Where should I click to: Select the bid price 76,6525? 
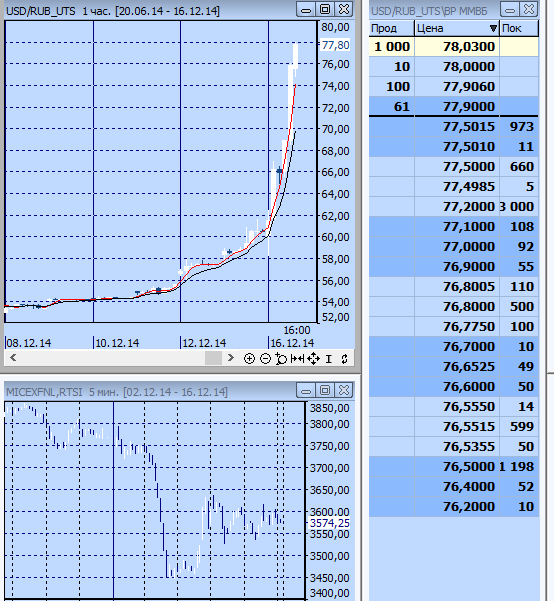469,366
